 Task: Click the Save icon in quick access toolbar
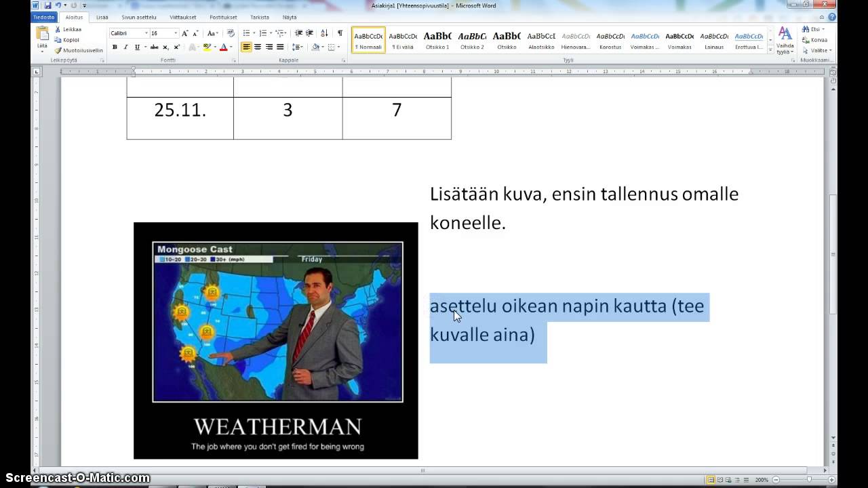point(47,5)
